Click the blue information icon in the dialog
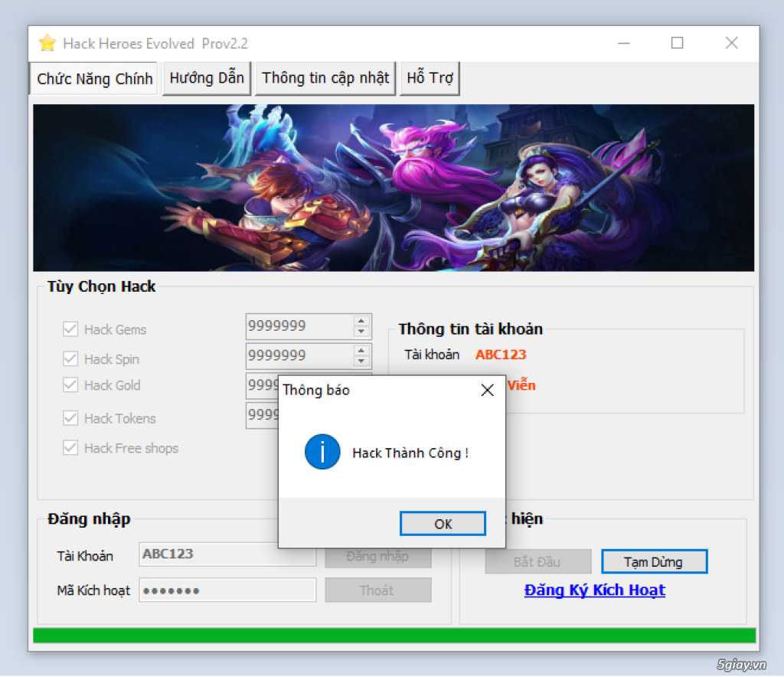The width and height of the screenshot is (784, 677). click(x=322, y=452)
